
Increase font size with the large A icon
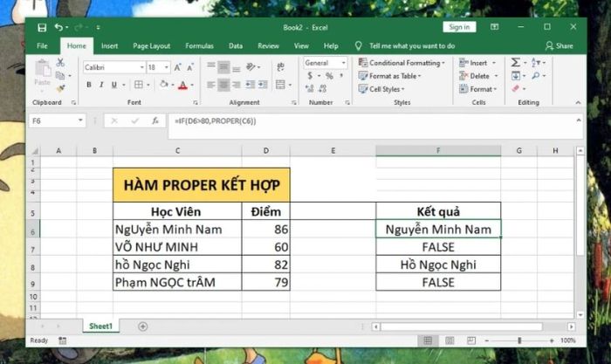coord(178,67)
